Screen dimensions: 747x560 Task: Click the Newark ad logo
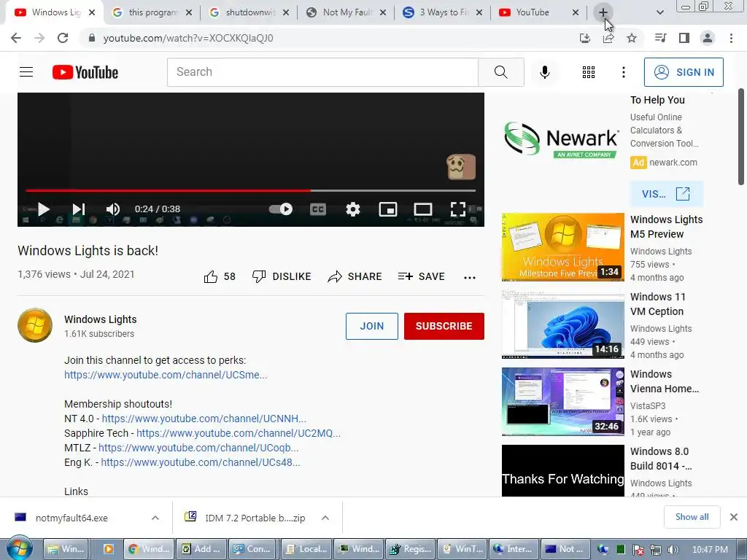[562, 139]
